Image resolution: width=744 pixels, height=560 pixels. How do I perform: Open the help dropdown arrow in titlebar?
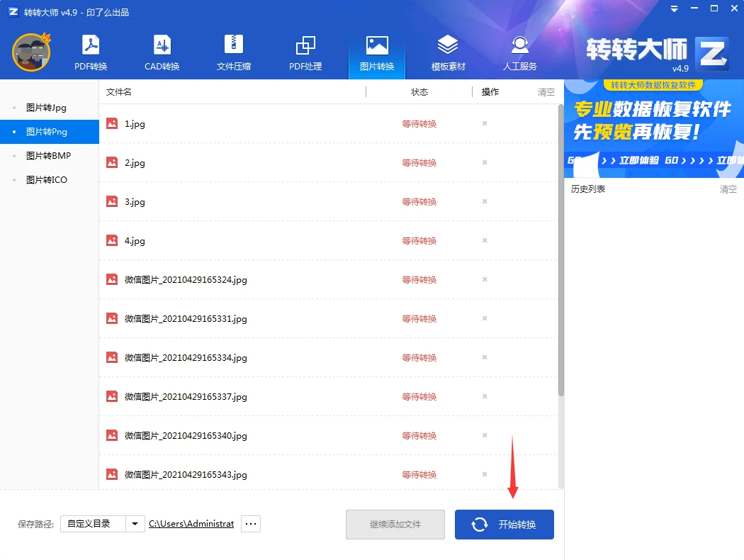coord(672,9)
